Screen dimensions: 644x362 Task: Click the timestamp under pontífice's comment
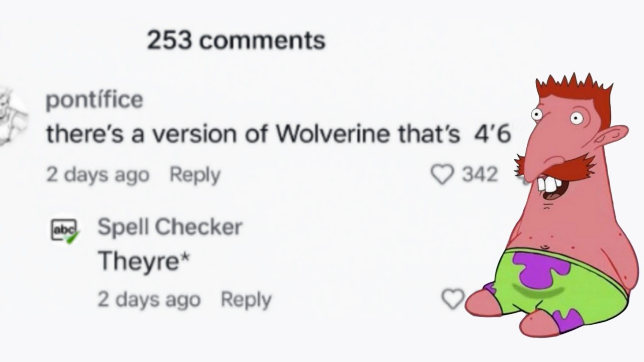tap(98, 175)
